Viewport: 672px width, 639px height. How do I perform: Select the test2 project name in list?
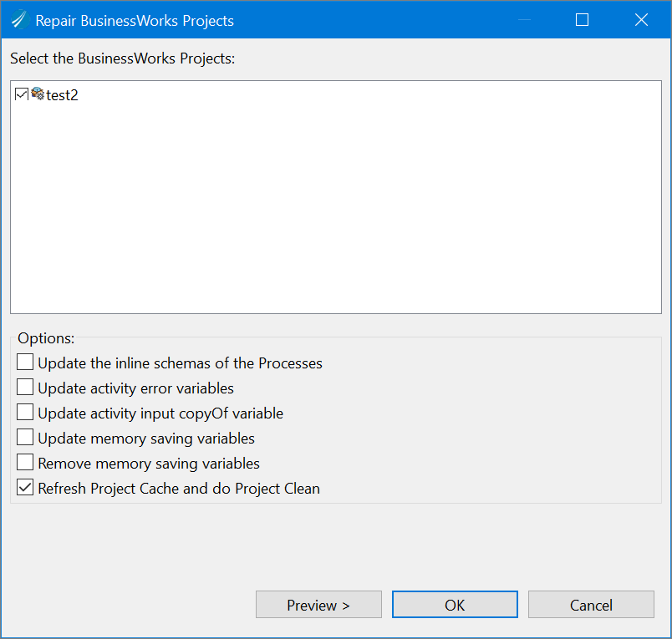(x=62, y=95)
